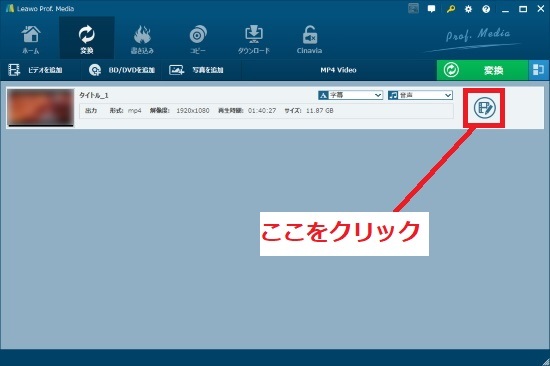Expand the subtitle (字幕) dropdown
The height and width of the screenshot is (366, 550).
click(350, 95)
